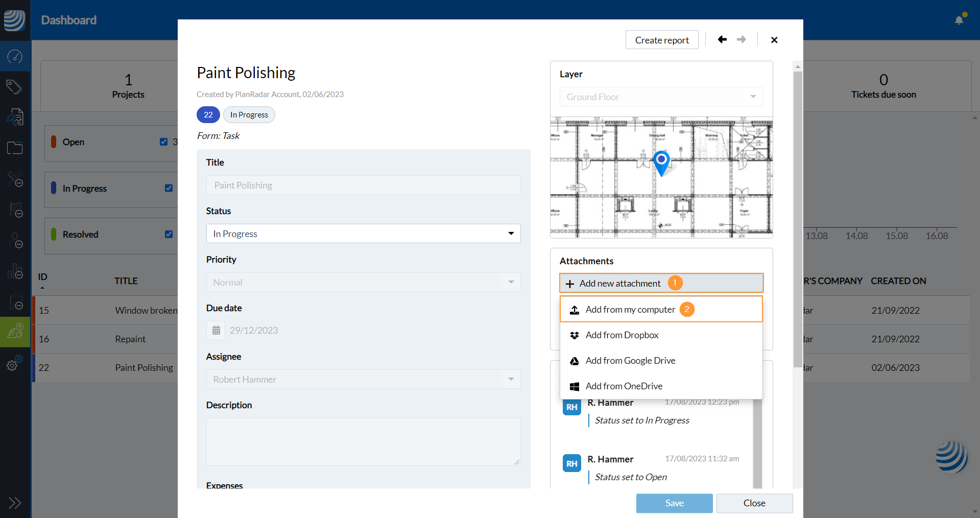The height and width of the screenshot is (518, 980).
Task: Toggle the In Progress status checkbox
Action: click(169, 188)
